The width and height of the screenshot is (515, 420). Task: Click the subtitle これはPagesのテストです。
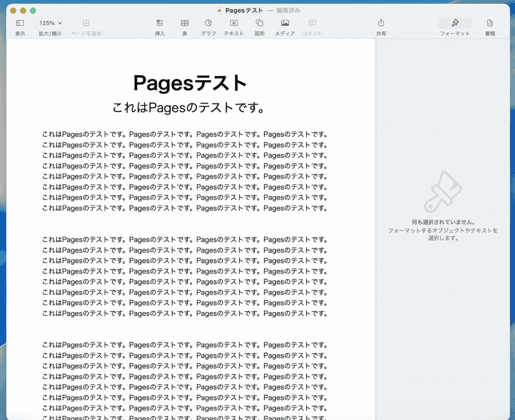pos(189,107)
